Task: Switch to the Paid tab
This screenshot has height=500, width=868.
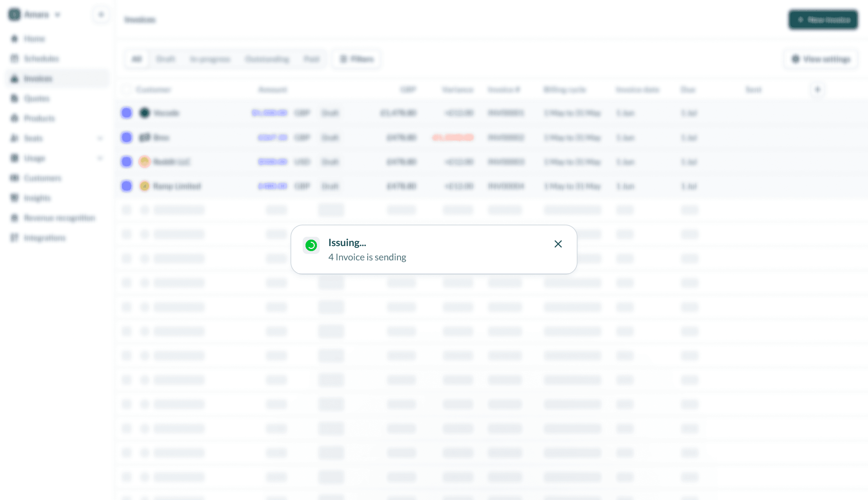Action: [x=312, y=59]
